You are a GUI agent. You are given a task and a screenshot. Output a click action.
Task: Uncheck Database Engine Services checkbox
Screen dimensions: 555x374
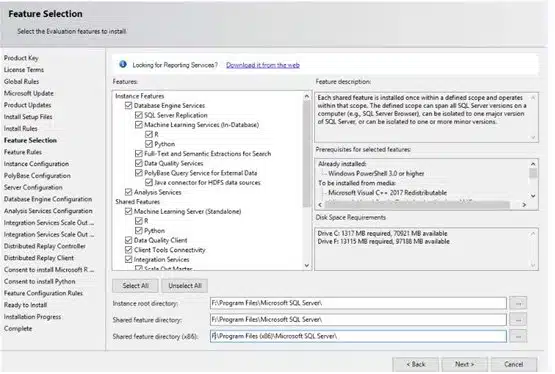[128, 105]
